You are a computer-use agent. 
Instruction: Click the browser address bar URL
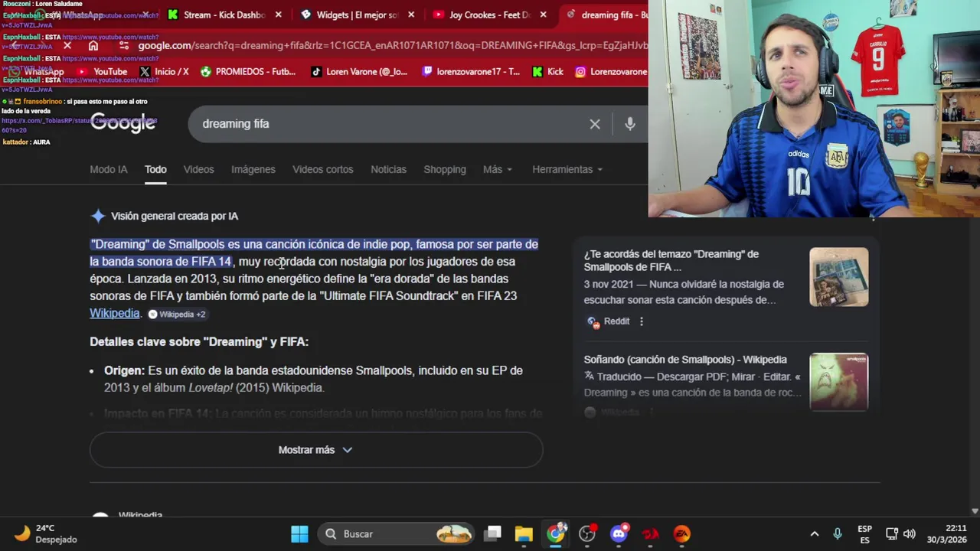click(x=393, y=45)
